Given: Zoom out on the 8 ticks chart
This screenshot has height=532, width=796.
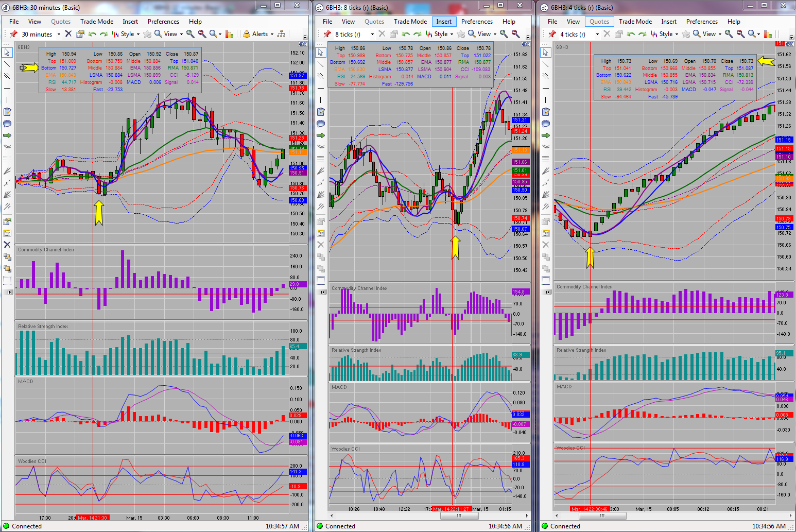Looking at the screenshot, I should [515, 34].
